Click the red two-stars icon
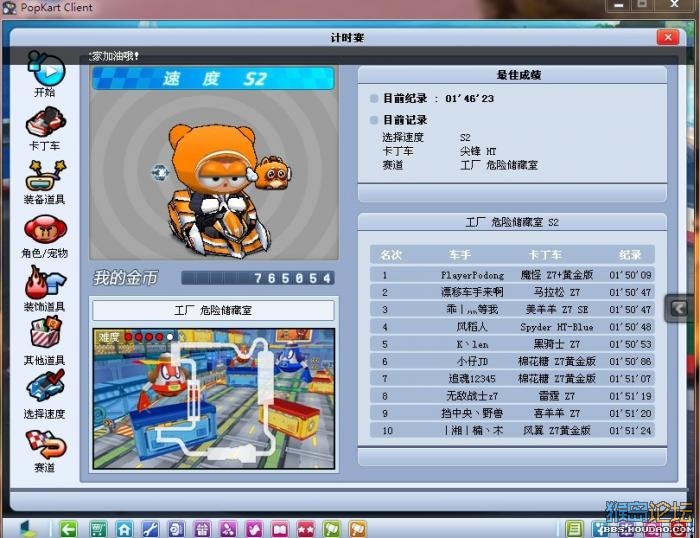The height and width of the screenshot is (538, 700). (306, 530)
